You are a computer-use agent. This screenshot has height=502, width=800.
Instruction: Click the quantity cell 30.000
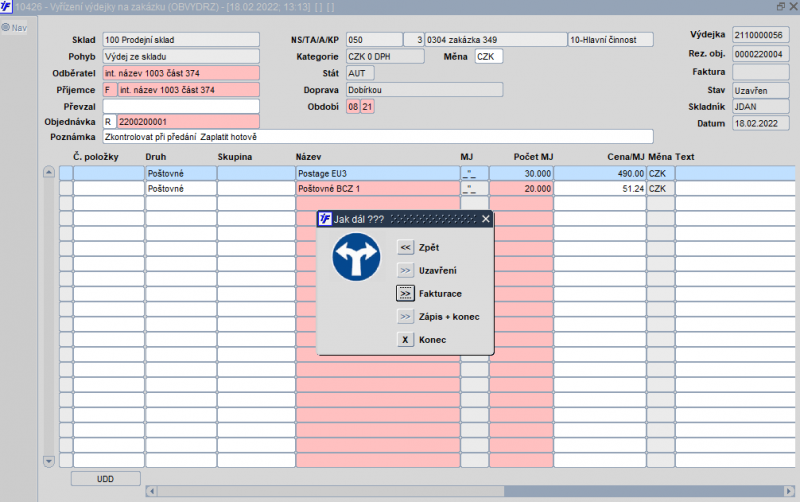click(x=521, y=173)
